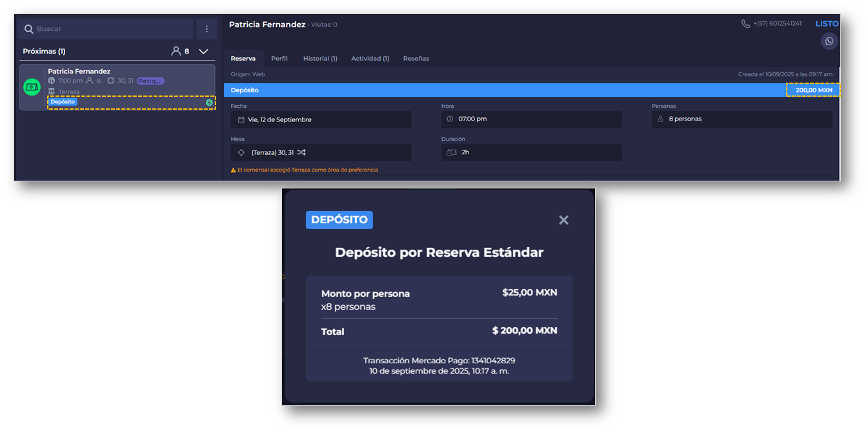Open the Personas 8 personas field

tap(742, 119)
